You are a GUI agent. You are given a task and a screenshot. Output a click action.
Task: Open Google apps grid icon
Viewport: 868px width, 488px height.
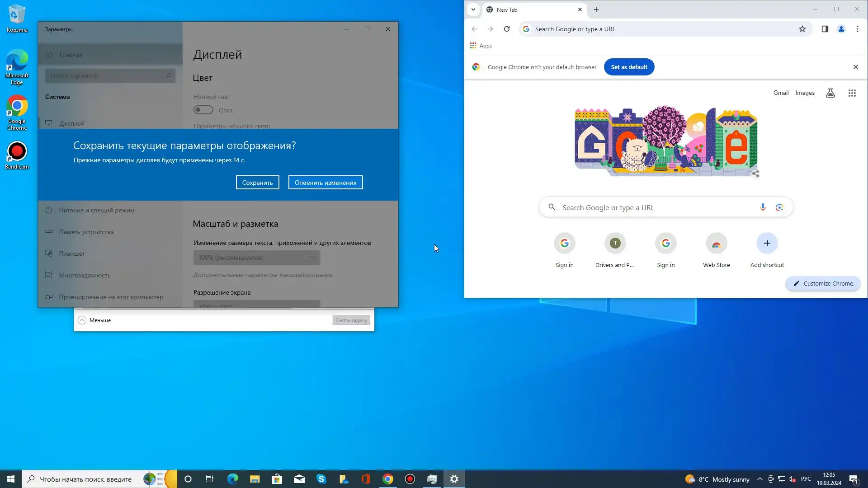pyautogui.click(x=852, y=93)
